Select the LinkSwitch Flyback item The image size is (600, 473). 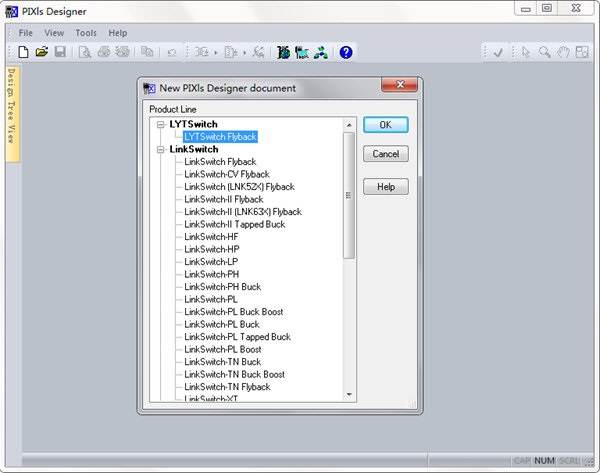click(220, 161)
